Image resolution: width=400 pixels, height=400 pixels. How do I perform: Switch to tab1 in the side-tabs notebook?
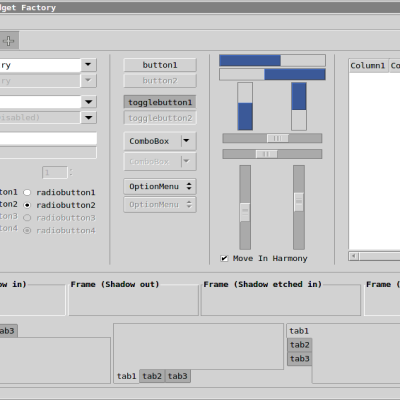tap(299, 331)
